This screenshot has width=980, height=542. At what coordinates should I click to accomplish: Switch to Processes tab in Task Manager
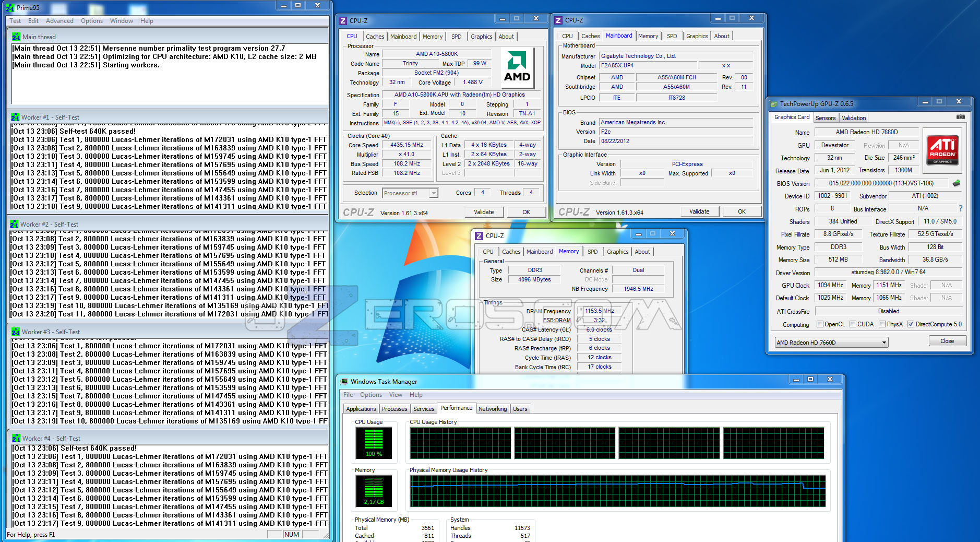pyautogui.click(x=395, y=409)
